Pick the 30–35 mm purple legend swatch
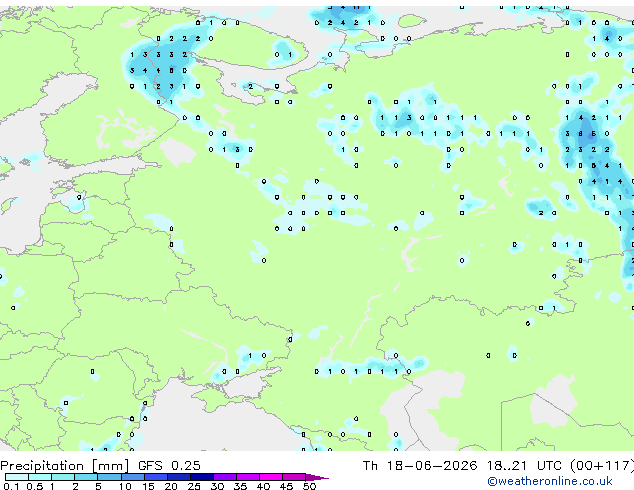This screenshot has width=634, height=490. click(x=225, y=477)
